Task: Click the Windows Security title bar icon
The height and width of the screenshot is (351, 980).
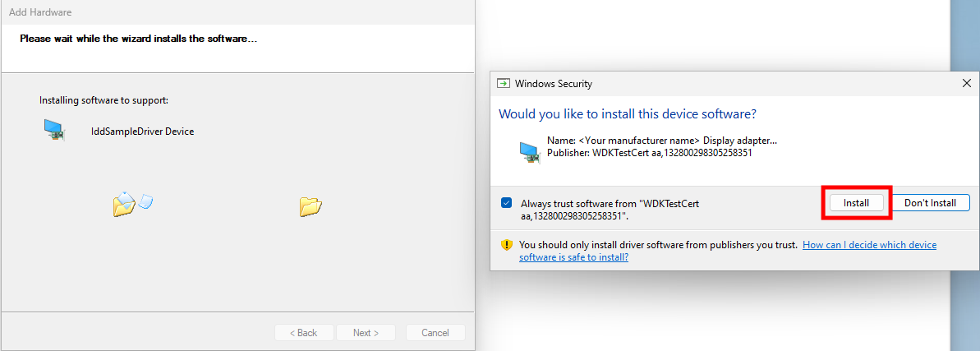Action: (x=503, y=83)
